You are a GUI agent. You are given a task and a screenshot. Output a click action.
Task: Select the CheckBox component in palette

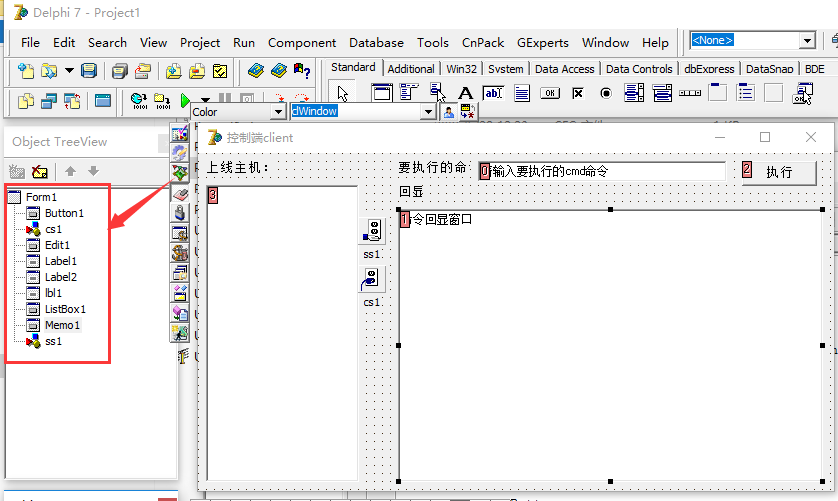[578, 93]
